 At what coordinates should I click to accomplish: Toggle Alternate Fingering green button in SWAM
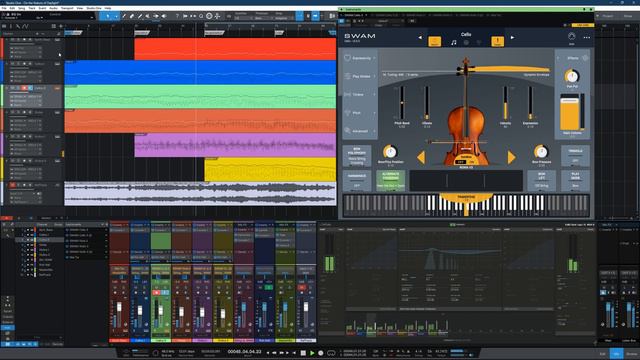pyautogui.click(x=391, y=180)
